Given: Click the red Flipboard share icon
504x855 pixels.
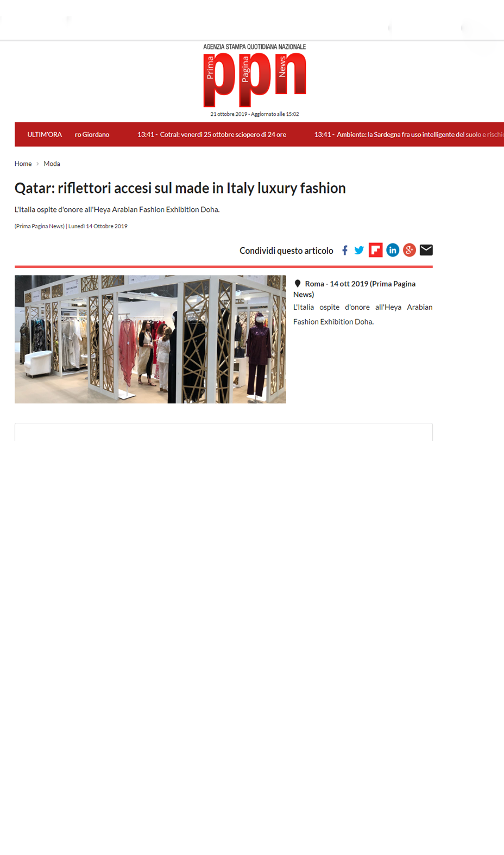Looking at the screenshot, I should 376,250.
